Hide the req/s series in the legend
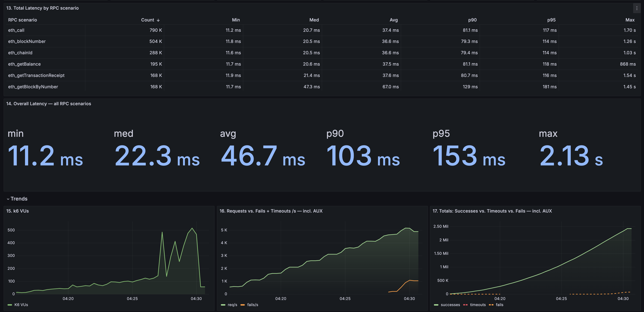The image size is (644, 312). click(232, 304)
